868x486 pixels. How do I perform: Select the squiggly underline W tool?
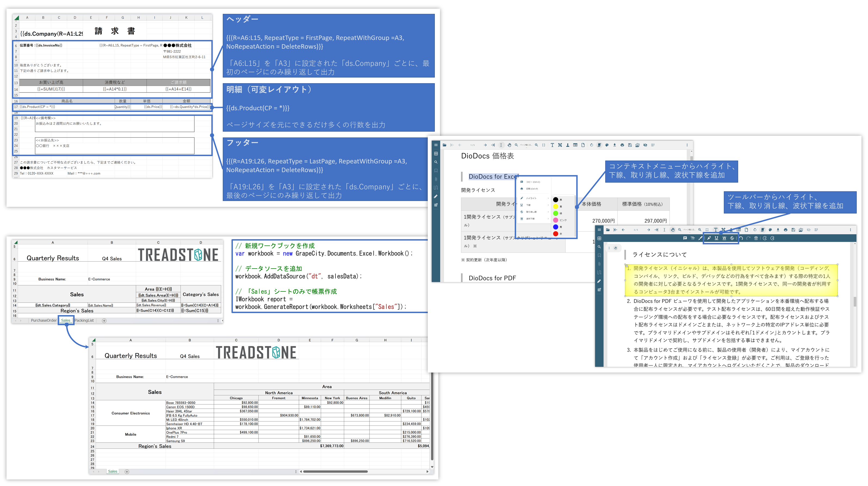724,238
